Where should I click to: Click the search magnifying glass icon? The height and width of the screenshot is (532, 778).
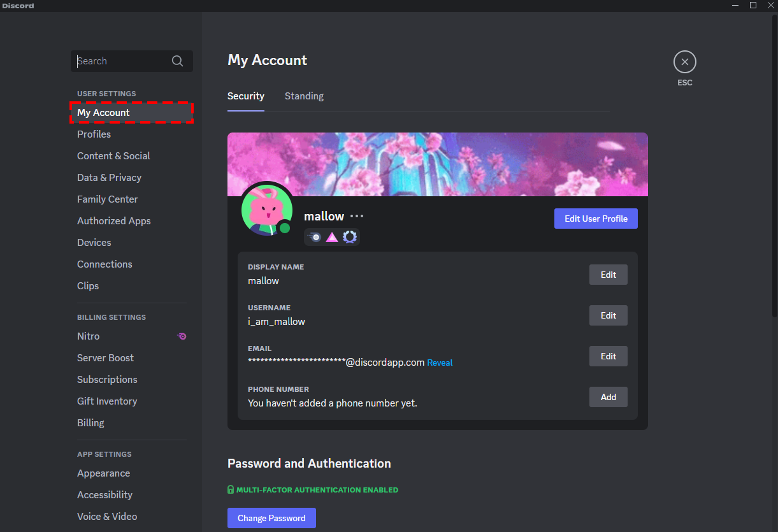pyautogui.click(x=177, y=61)
